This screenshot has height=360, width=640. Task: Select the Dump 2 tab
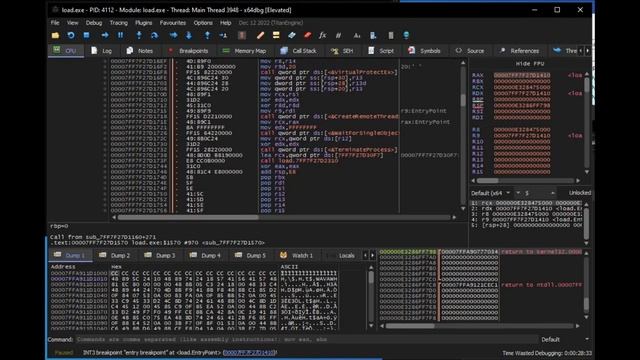point(115,256)
